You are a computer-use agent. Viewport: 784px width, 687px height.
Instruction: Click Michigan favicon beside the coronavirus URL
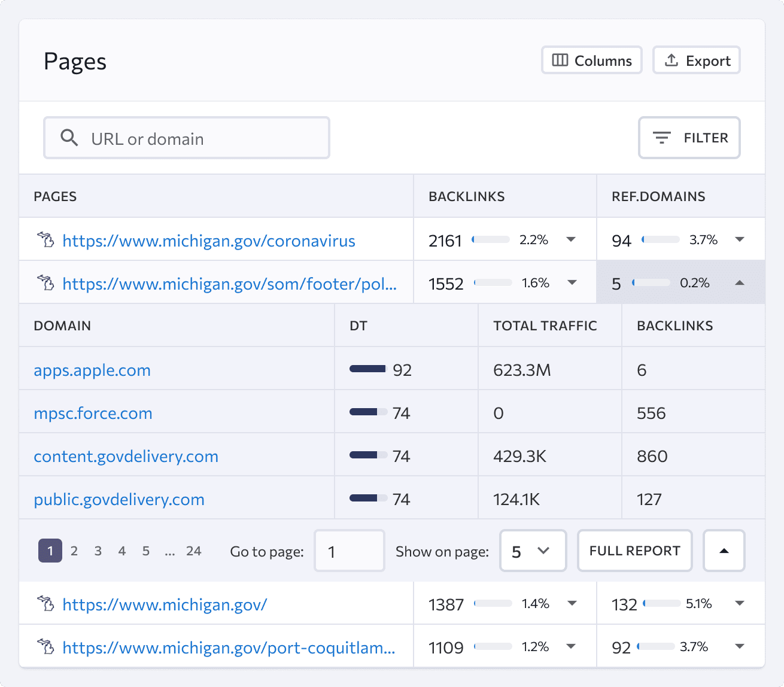click(45, 239)
